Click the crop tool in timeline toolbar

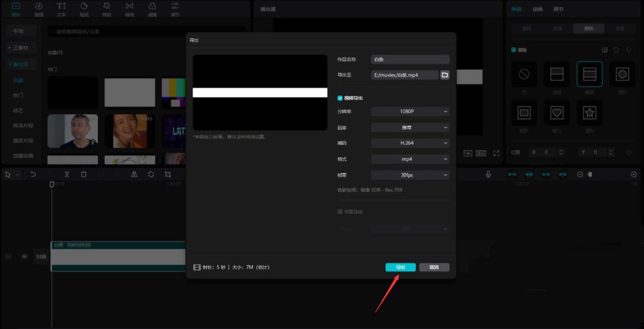point(168,174)
